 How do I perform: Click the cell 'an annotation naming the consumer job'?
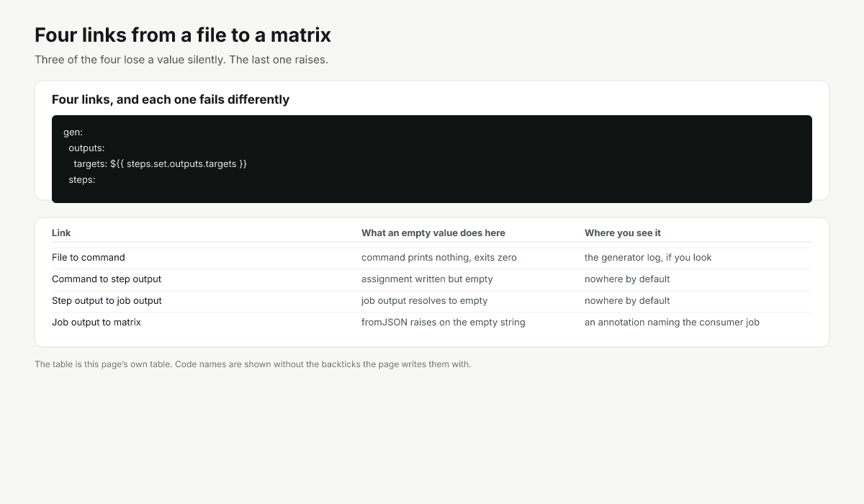pyautogui.click(x=672, y=322)
